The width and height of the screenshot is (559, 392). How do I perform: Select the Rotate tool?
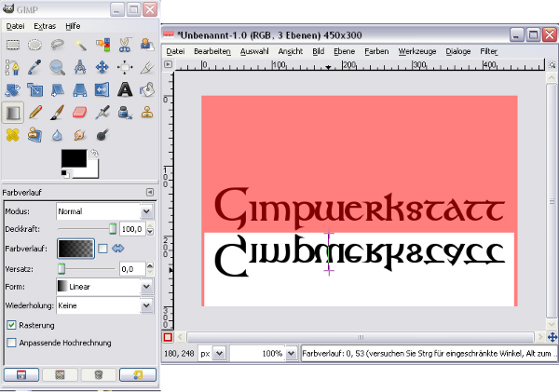tap(13, 89)
